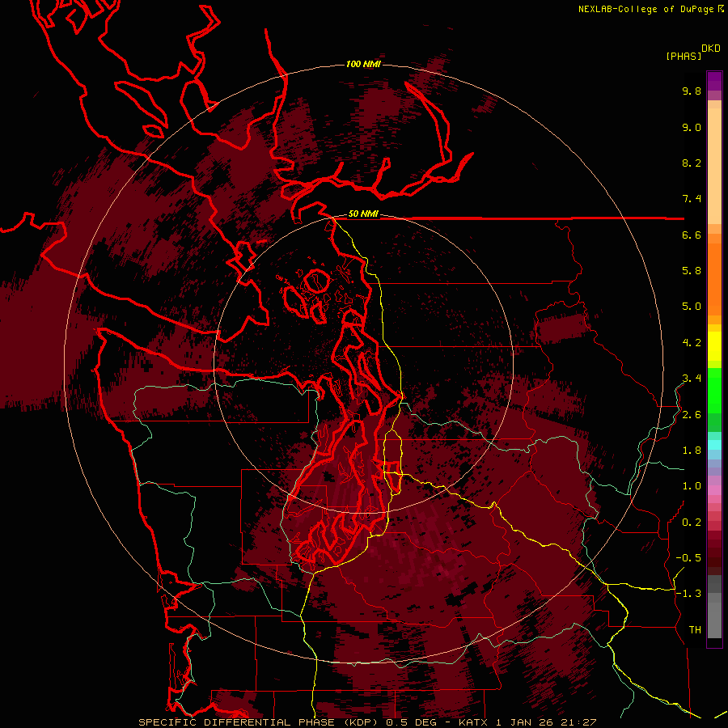Click the 0.2 value on the scale
This screenshot has width=728, height=728.
click(692, 523)
